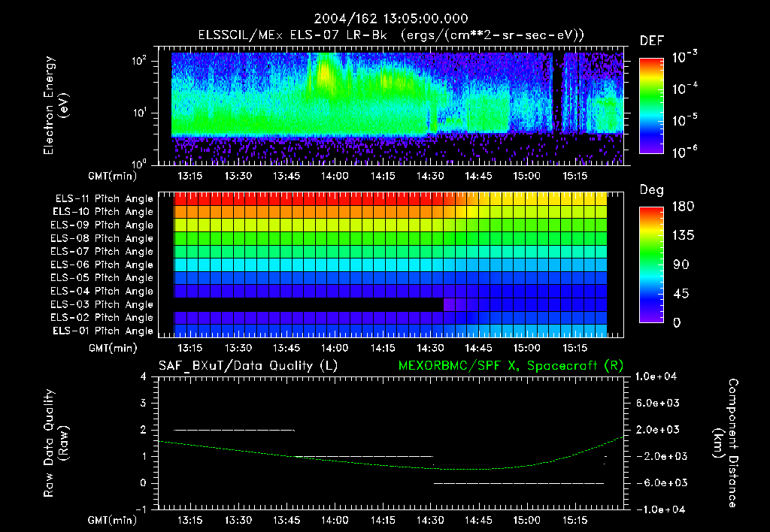Click the 180 value on Deg color bar
This screenshot has width=770, height=532.
[x=684, y=207]
